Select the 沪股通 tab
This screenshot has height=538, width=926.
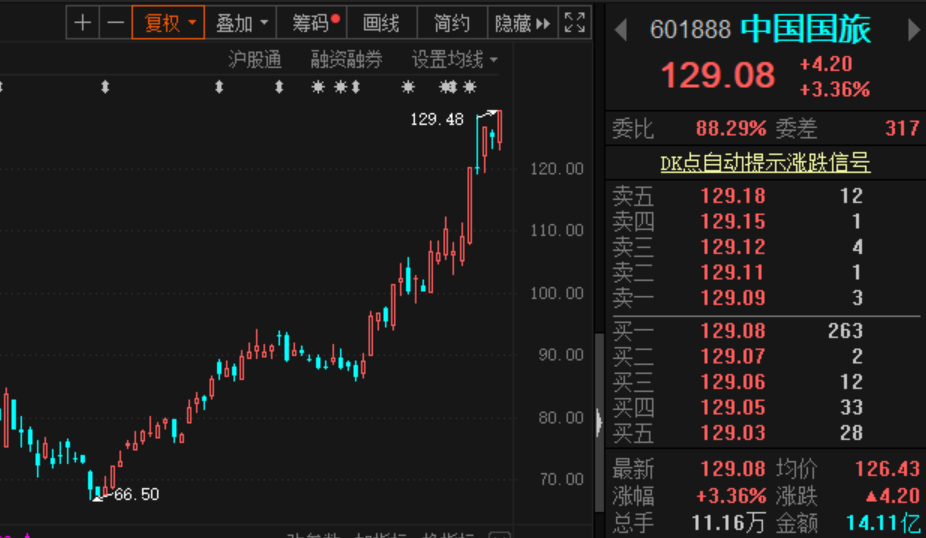pyautogui.click(x=254, y=60)
